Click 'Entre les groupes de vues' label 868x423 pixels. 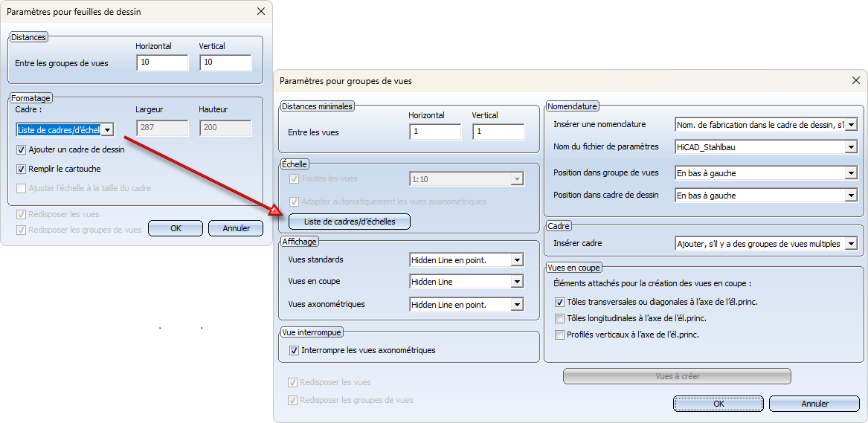click(x=62, y=63)
